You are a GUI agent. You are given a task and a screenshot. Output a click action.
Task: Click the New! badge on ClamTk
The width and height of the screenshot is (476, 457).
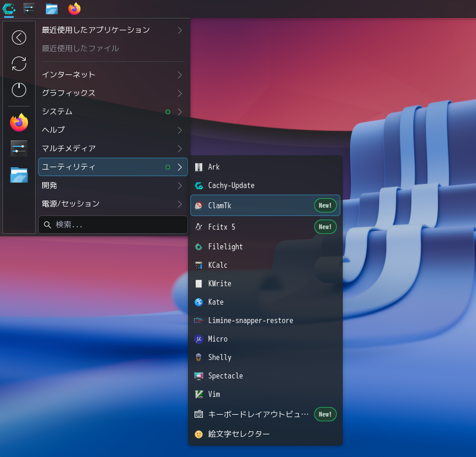pyautogui.click(x=325, y=205)
